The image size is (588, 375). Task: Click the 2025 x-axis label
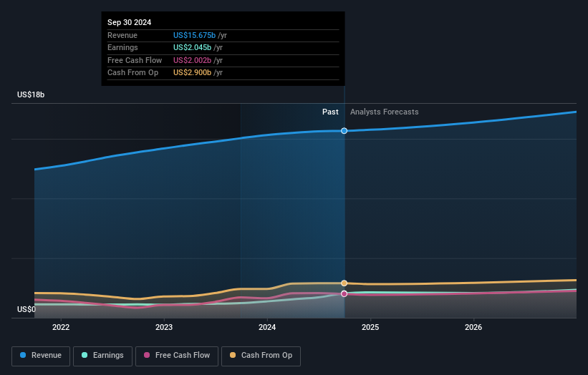[370, 328]
